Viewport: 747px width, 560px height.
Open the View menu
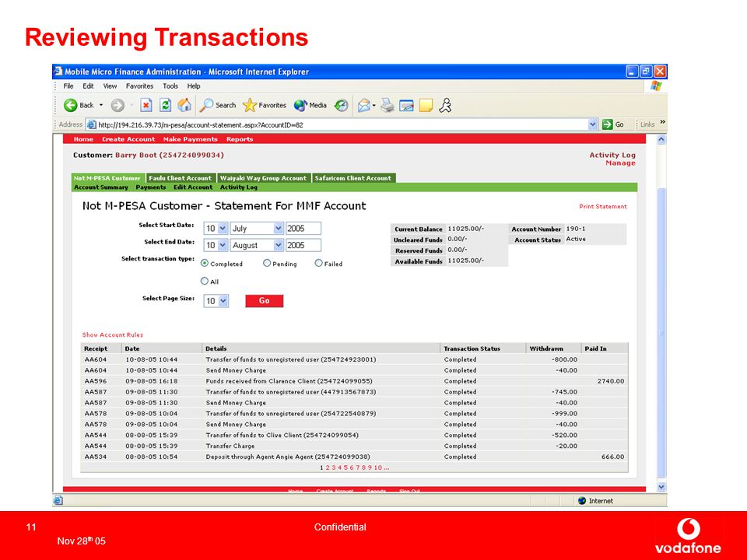click(x=110, y=86)
